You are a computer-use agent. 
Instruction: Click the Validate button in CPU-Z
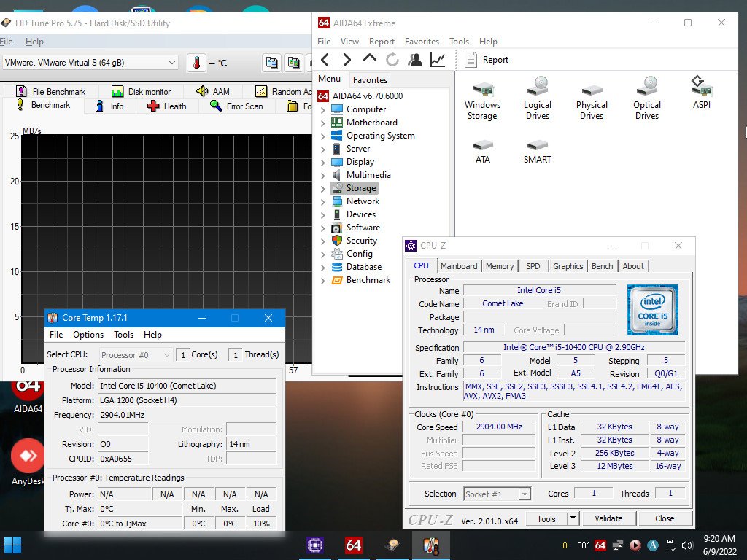click(608, 518)
